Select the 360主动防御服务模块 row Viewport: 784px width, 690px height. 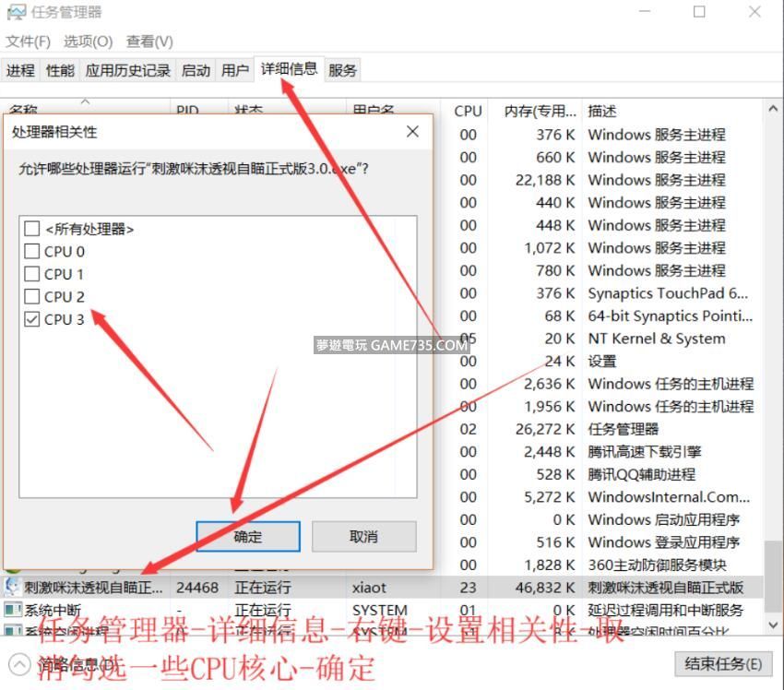pos(657,565)
